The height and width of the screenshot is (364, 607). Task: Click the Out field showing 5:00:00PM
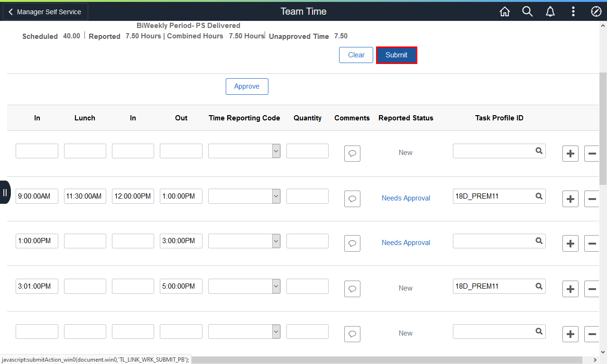click(181, 286)
